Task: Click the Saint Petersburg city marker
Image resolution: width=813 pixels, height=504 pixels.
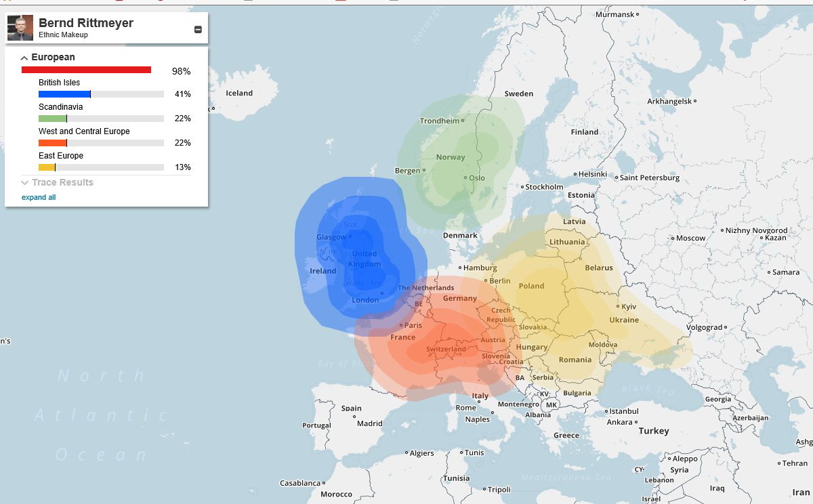Action: 617,178
